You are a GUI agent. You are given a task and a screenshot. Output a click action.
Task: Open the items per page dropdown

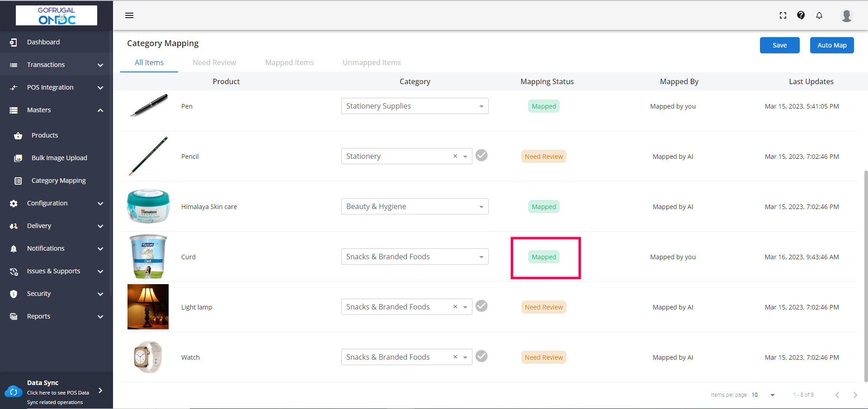772,395
